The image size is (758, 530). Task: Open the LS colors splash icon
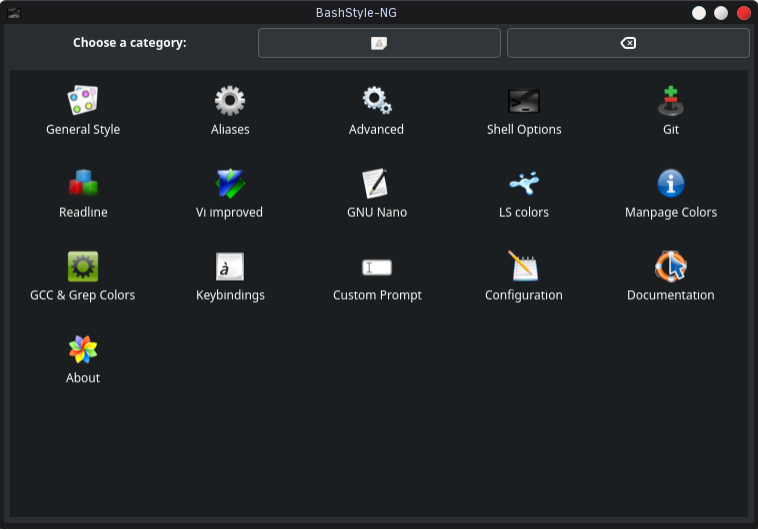point(524,183)
